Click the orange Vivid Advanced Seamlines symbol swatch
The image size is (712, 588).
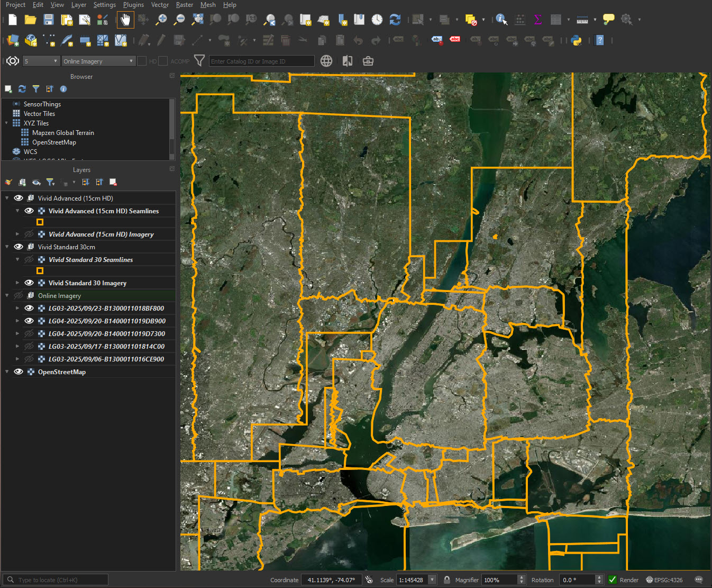click(40, 222)
